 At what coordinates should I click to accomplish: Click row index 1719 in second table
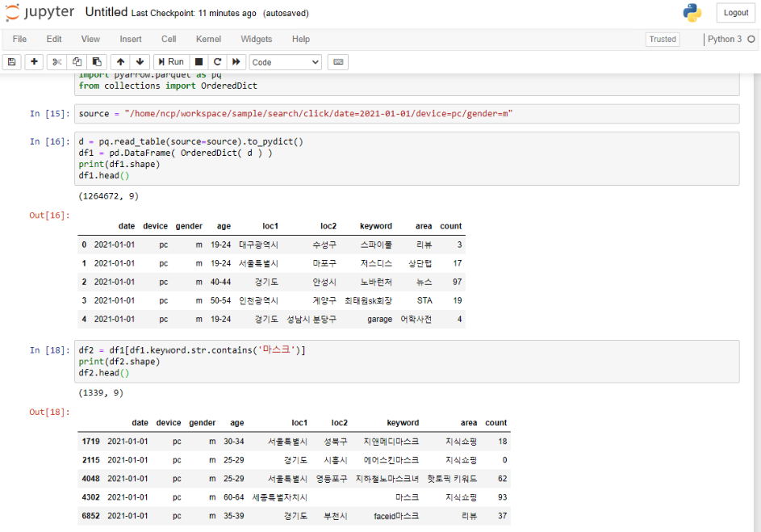[x=90, y=442]
